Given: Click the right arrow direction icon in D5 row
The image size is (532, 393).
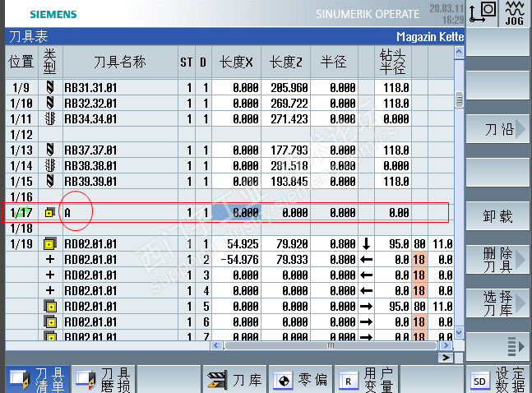Looking at the screenshot, I should (x=366, y=307).
